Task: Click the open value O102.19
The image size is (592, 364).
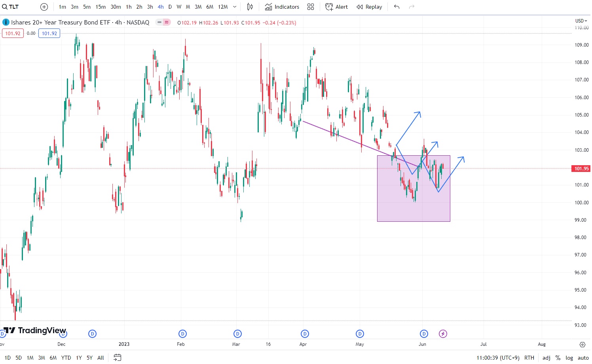Action: click(187, 23)
